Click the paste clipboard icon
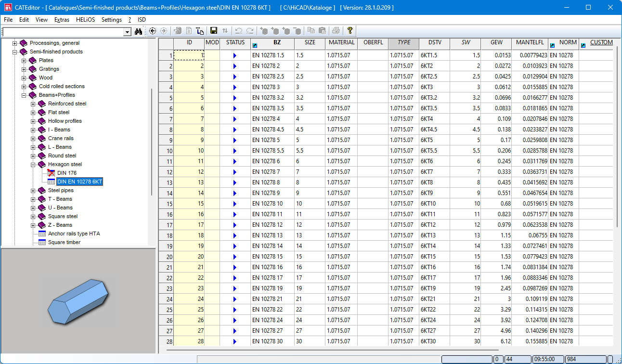 tap(322, 31)
